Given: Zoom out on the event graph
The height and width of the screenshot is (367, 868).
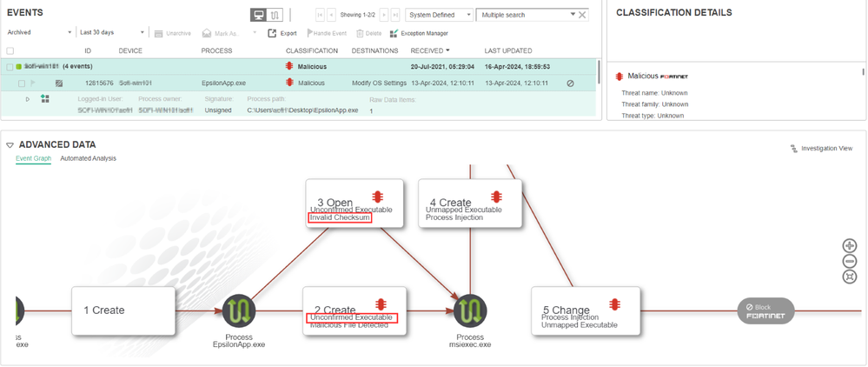Looking at the screenshot, I should point(849,261).
